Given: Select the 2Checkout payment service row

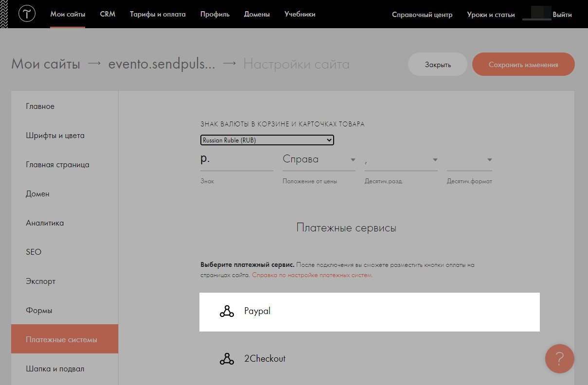Looking at the screenshot, I should [370, 359].
